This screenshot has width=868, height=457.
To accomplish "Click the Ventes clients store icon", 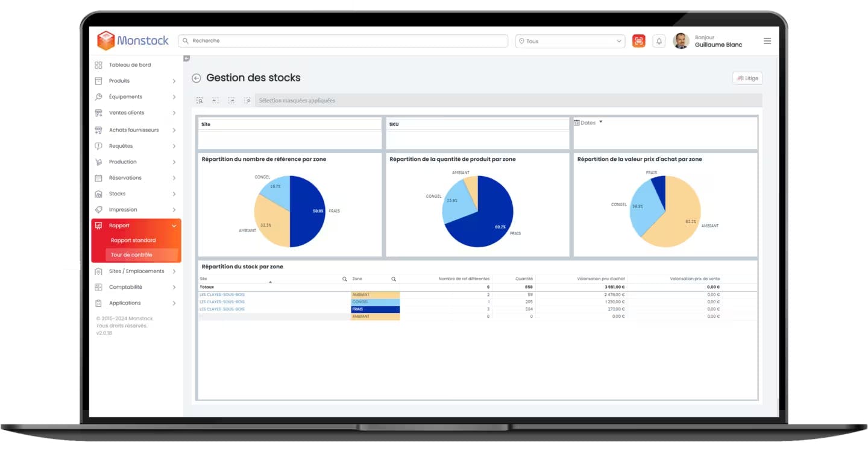I will (99, 113).
